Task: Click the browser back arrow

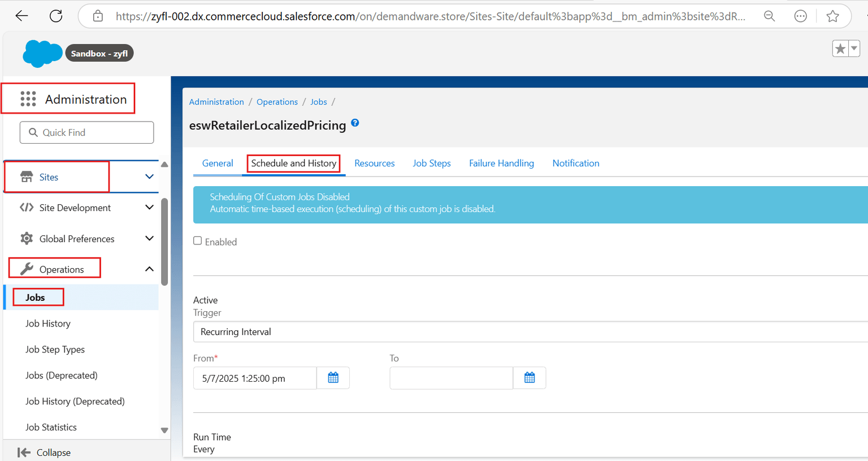Action: pos(21,16)
